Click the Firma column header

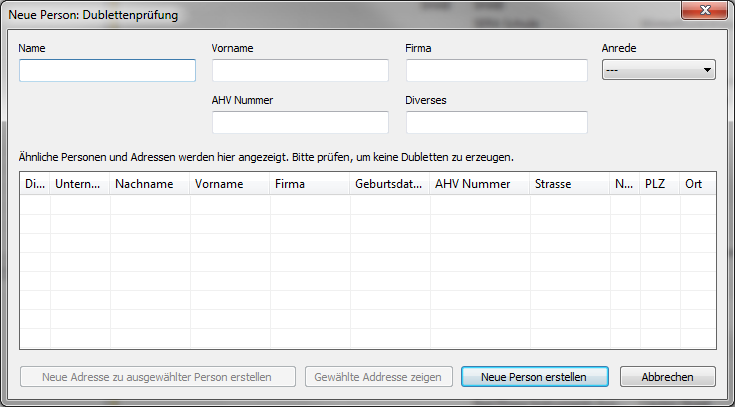310,184
